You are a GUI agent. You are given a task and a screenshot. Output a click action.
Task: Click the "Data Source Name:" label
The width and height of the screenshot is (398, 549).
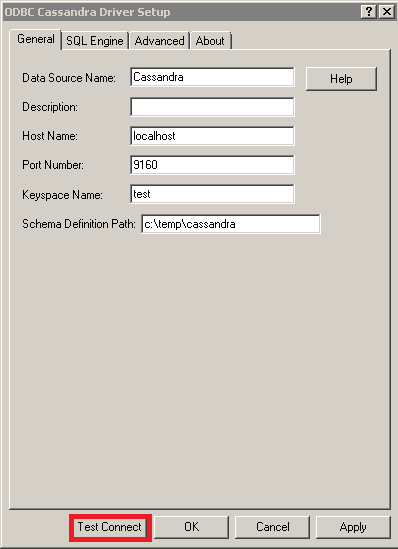69,78
